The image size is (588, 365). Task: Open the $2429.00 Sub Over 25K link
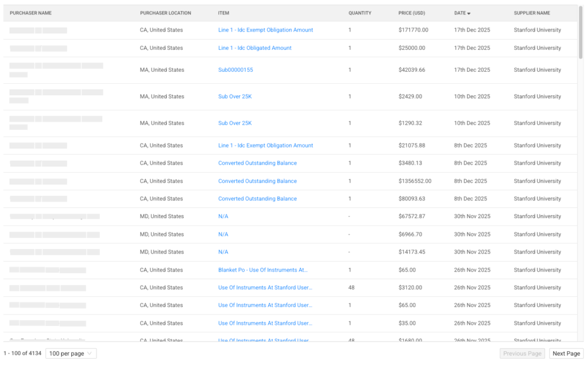[x=235, y=96]
